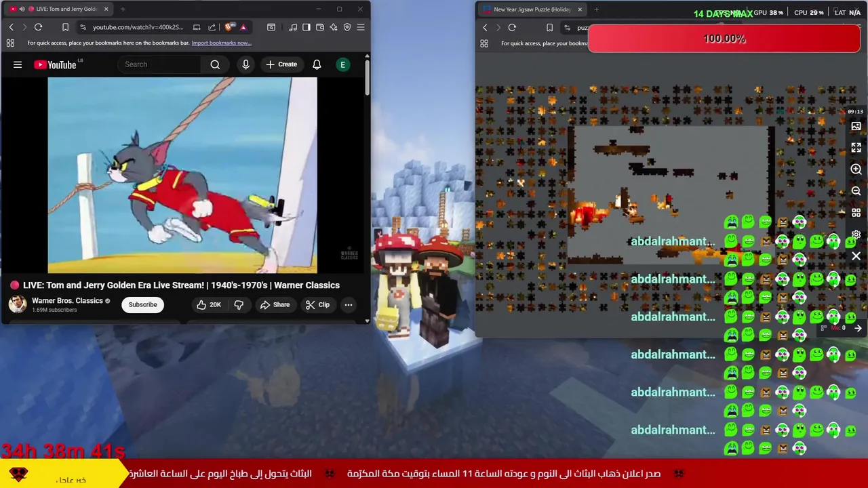Click the Import bookmarks now link

[221, 43]
